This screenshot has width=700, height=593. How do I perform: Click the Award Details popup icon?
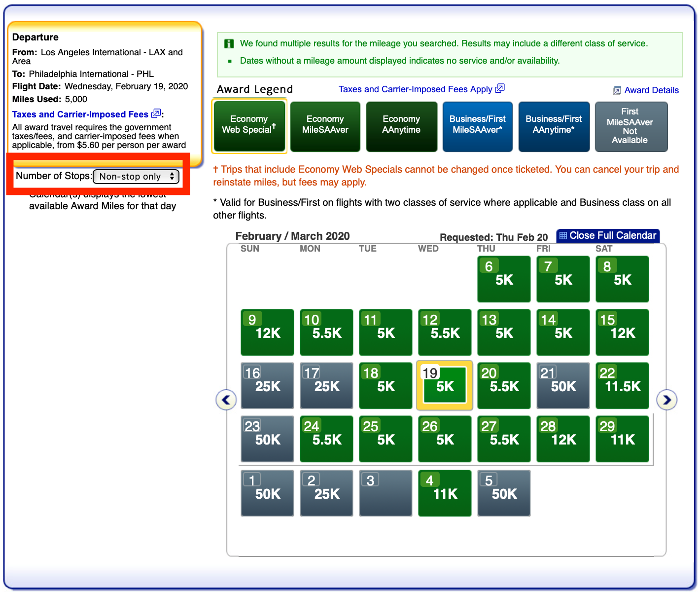(616, 91)
